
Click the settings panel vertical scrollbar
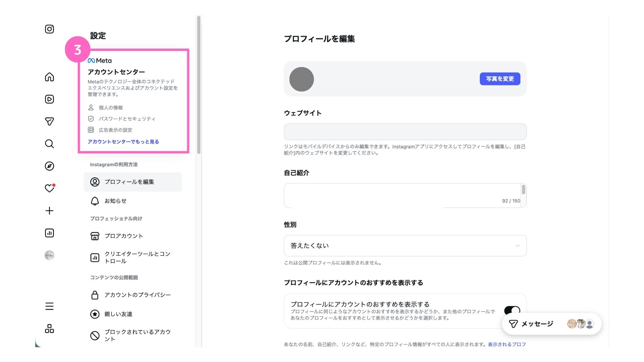[x=199, y=84]
